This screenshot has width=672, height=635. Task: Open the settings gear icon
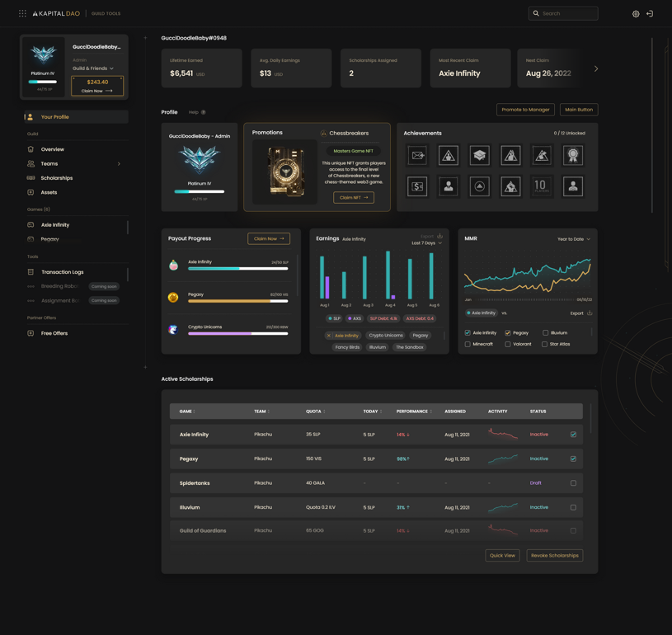pyautogui.click(x=636, y=14)
